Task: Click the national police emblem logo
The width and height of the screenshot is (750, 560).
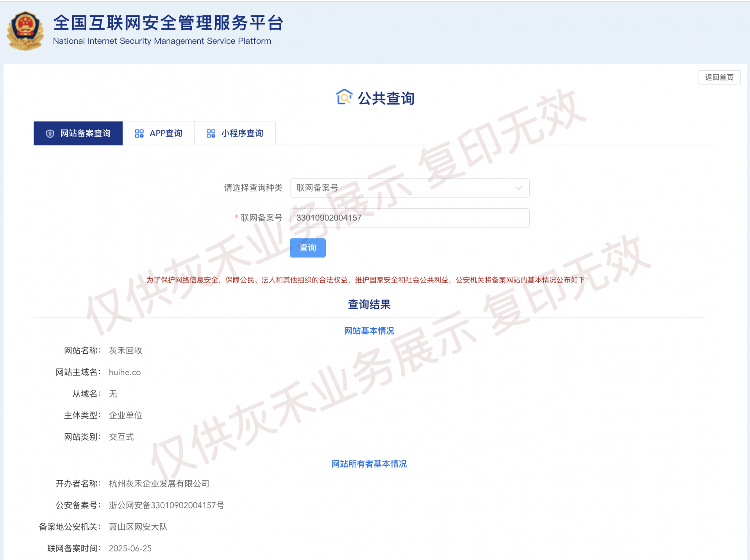Action: coord(25,30)
